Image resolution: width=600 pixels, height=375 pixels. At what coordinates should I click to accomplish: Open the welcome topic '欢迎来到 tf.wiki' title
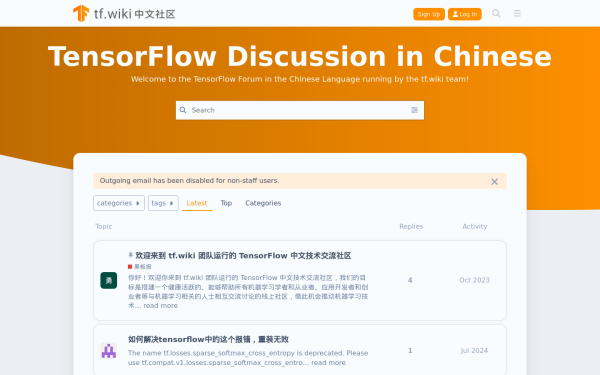pos(243,256)
